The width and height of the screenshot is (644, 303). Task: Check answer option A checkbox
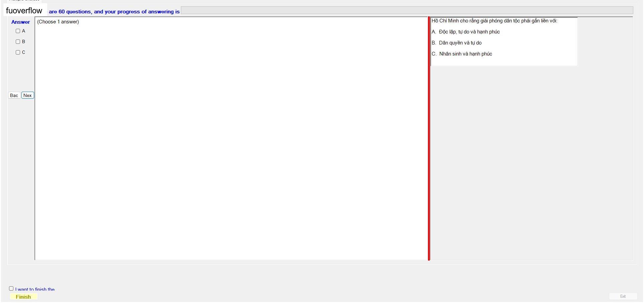[18, 31]
